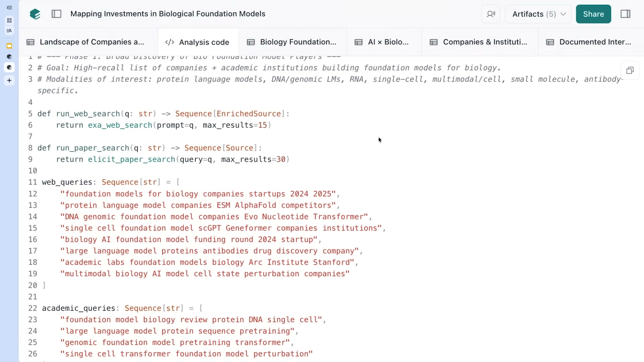Open the Documented Inter... tab
The height and width of the screenshot is (362, 644).
coord(591,42)
